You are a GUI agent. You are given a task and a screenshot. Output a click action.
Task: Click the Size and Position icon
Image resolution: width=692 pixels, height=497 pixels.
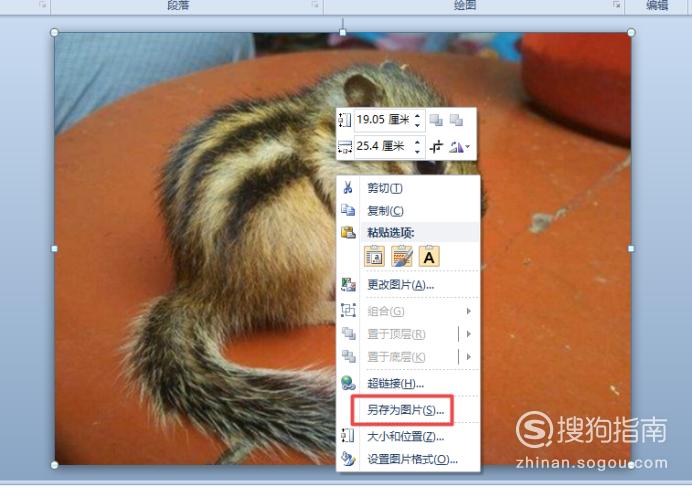click(x=348, y=436)
